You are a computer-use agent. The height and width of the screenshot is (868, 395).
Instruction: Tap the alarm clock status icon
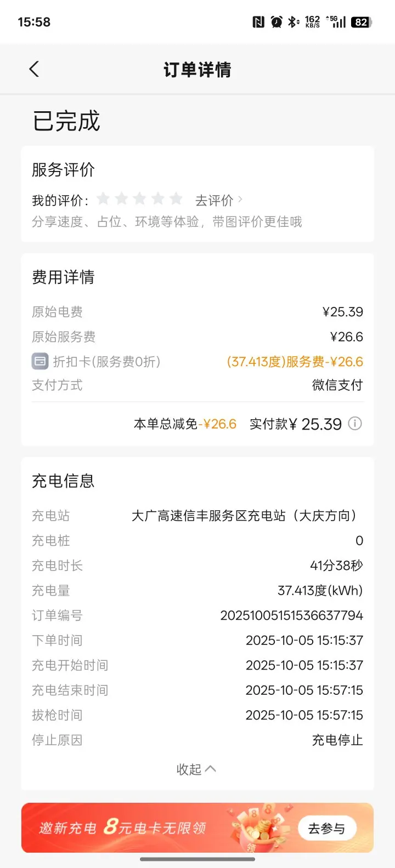276,22
